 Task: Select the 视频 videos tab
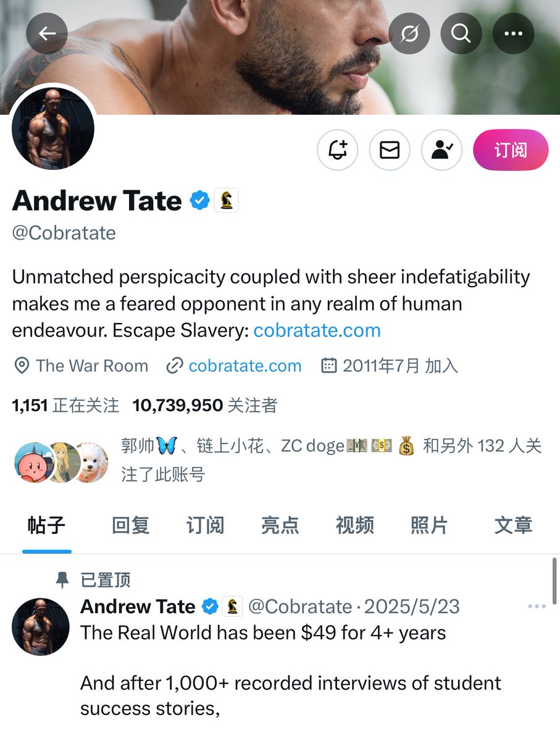pyautogui.click(x=354, y=525)
